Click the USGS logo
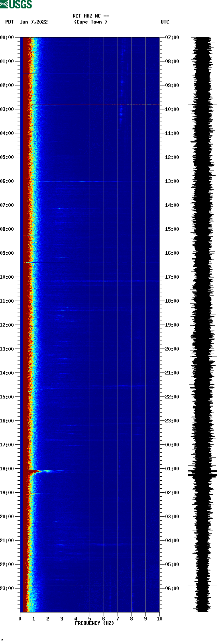 (x=16, y=4)
